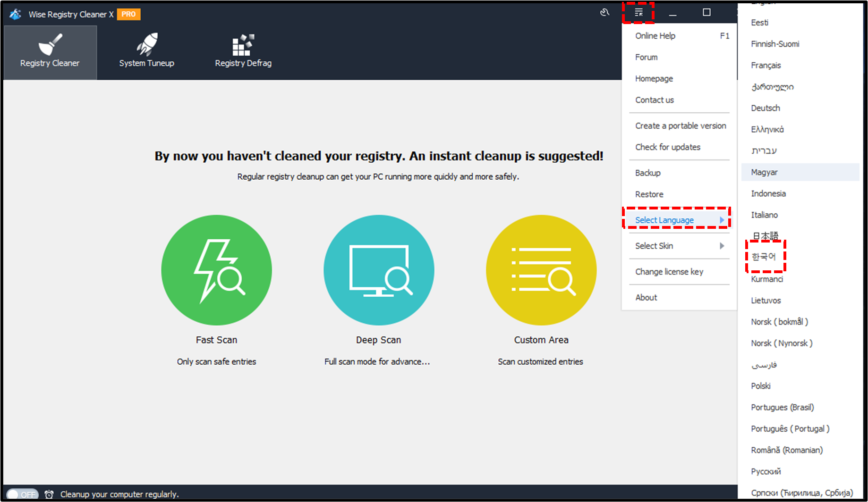Viewport: 868px width, 502px height.
Task: Choose Norsk (Nynorsk) language
Action: coord(800,343)
